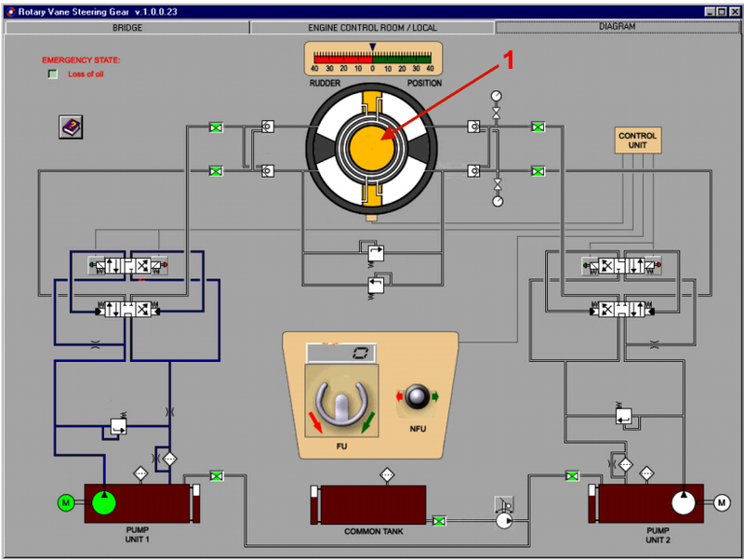The image size is (744, 560).
Task: Toggle the upper right green isolating valve
Action: (538, 127)
